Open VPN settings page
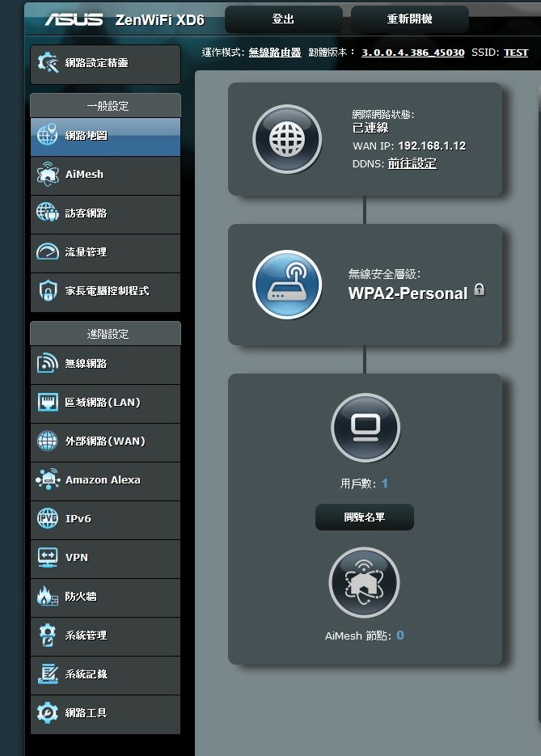 (x=105, y=559)
